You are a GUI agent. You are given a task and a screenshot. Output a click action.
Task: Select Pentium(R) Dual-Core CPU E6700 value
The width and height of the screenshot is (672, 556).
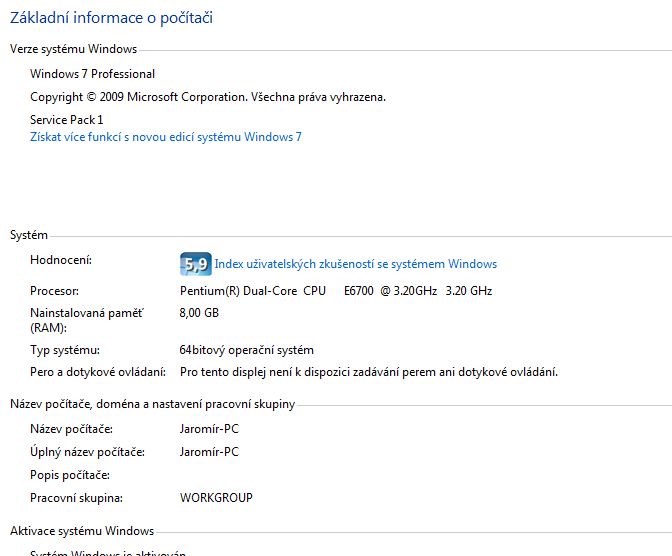[336, 291]
